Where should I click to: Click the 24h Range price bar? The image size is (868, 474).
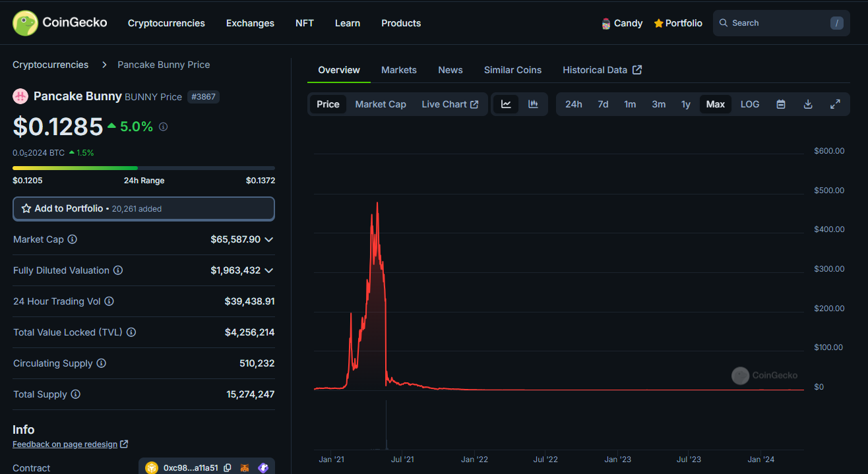144,168
